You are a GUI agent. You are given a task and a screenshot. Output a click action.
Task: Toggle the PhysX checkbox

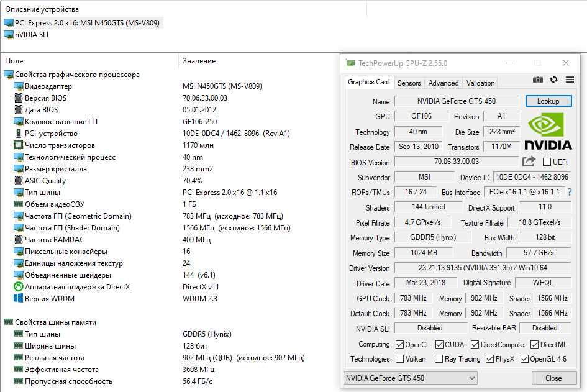tap(489, 359)
